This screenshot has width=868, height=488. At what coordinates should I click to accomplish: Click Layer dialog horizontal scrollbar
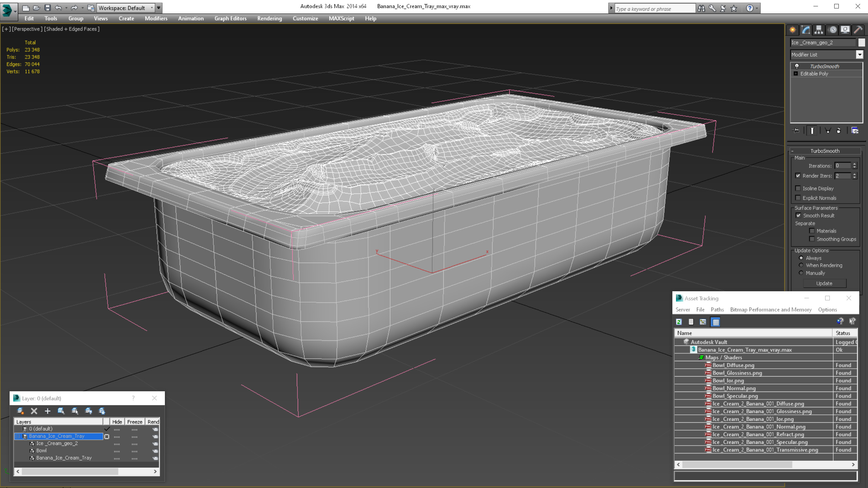pos(86,471)
